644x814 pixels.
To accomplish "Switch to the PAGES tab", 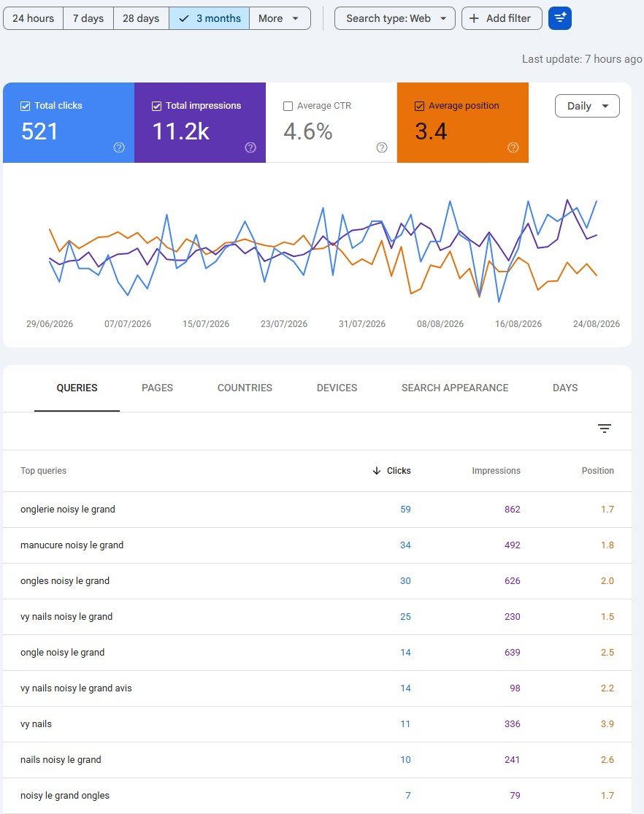I will coord(158,388).
